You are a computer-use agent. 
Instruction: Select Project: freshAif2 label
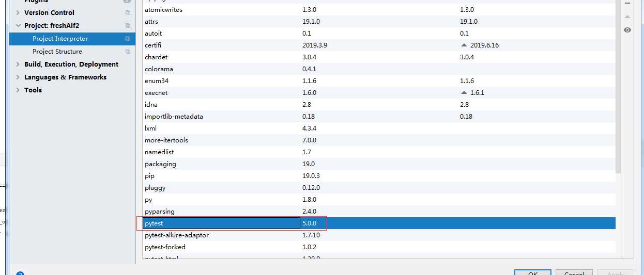pos(52,25)
